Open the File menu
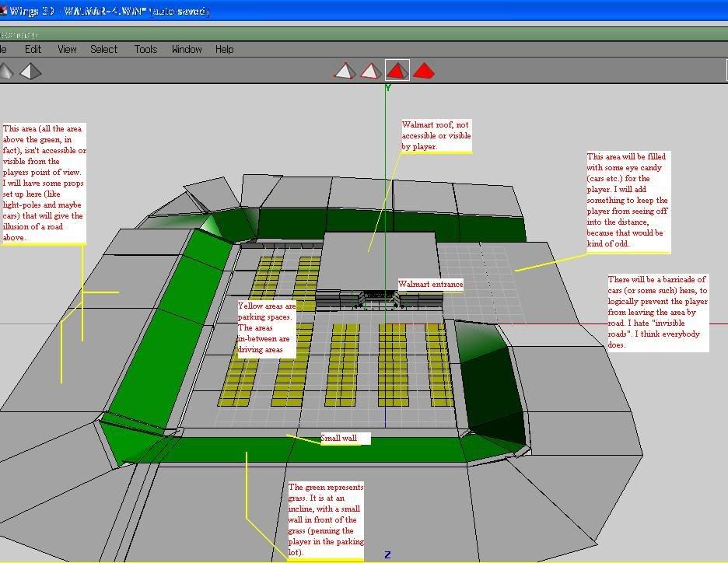 pos(3,49)
